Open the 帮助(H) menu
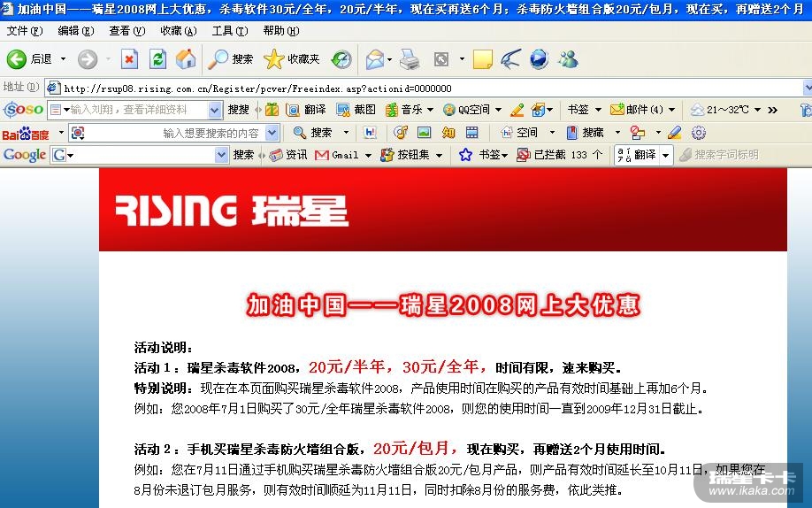The height and width of the screenshot is (508, 812). [281, 31]
